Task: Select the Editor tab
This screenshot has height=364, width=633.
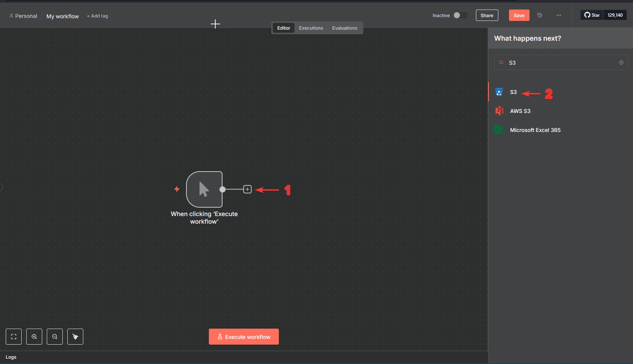Action: click(x=283, y=28)
